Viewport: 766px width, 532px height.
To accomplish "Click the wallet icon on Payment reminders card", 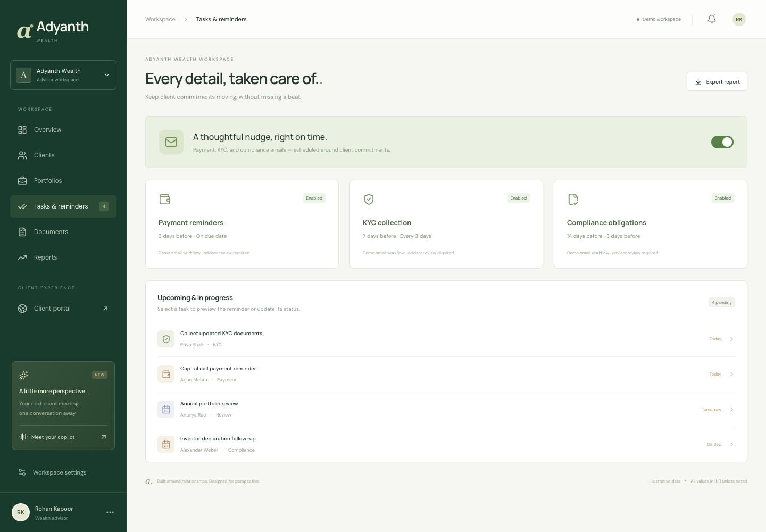I will click(x=165, y=199).
